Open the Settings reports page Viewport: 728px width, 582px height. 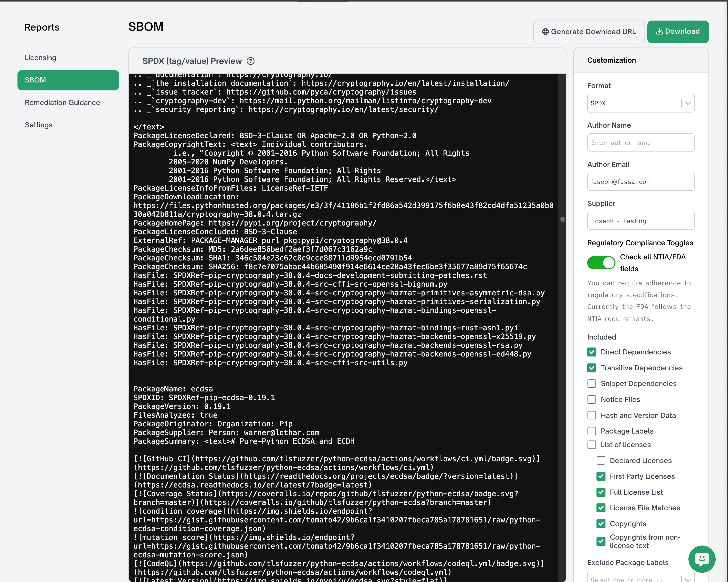click(39, 125)
